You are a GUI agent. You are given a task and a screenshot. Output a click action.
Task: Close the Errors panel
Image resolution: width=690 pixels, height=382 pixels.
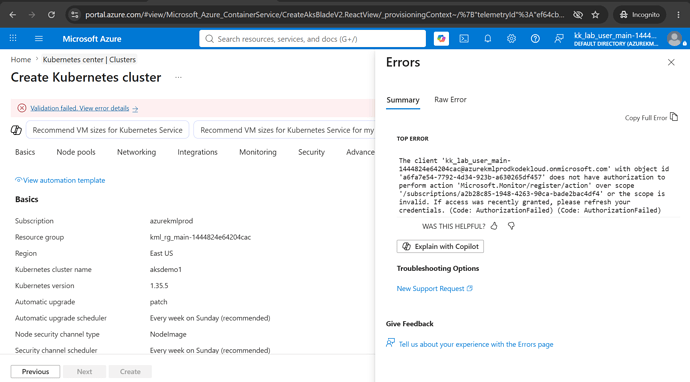pyautogui.click(x=671, y=62)
